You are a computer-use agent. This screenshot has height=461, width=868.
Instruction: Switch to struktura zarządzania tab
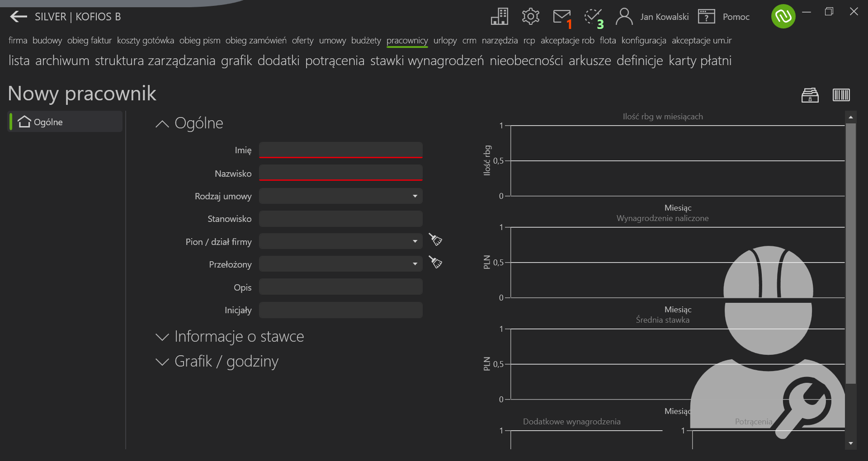(155, 61)
